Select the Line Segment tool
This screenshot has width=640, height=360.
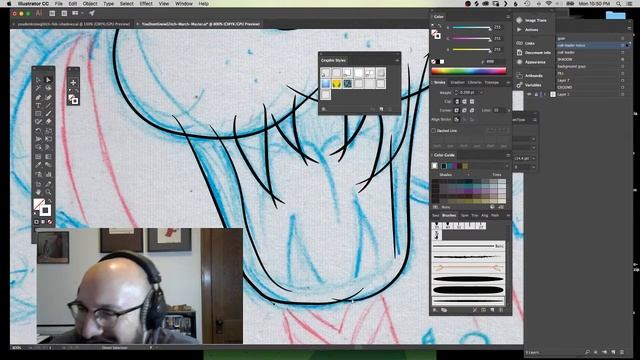pyautogui.click(x=49, y=105)
